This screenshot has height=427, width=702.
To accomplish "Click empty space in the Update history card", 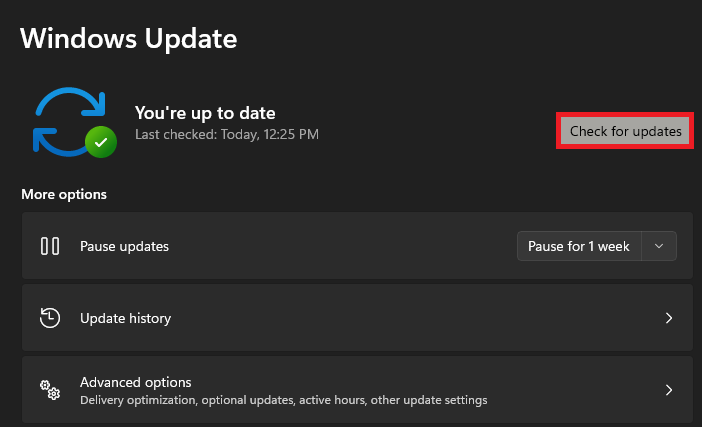I will point(400,318).
